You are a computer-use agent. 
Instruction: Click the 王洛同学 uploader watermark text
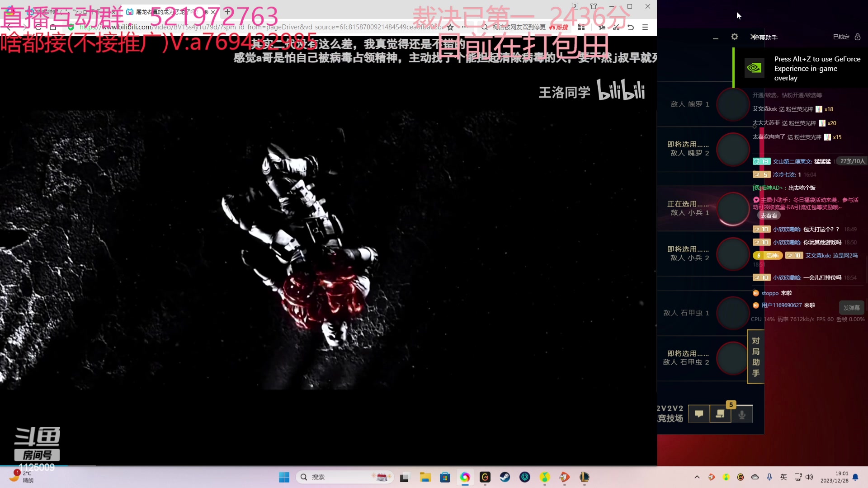[564, 93]
